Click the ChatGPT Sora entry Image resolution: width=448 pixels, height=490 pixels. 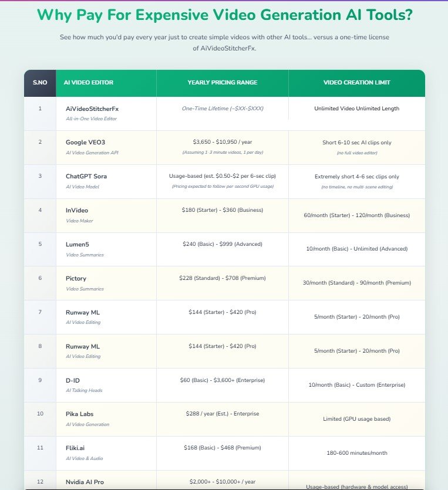tap(86, 176)
